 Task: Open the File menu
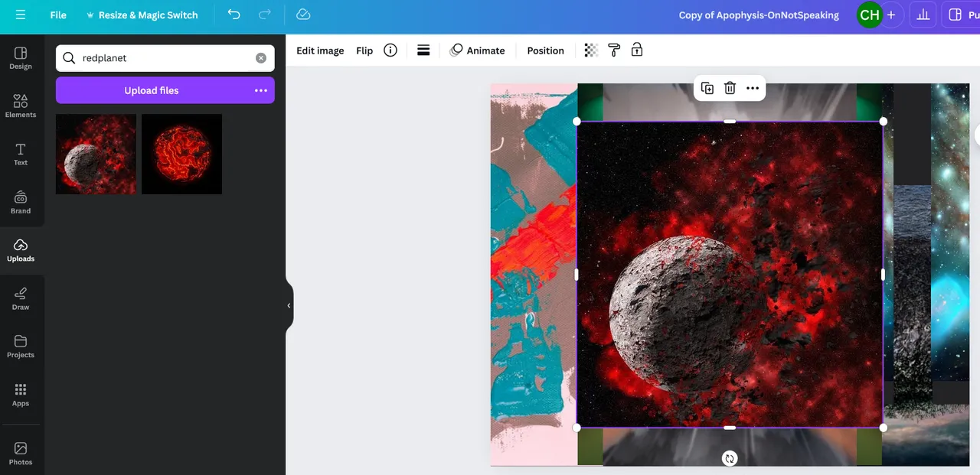[x=58, y=15]
